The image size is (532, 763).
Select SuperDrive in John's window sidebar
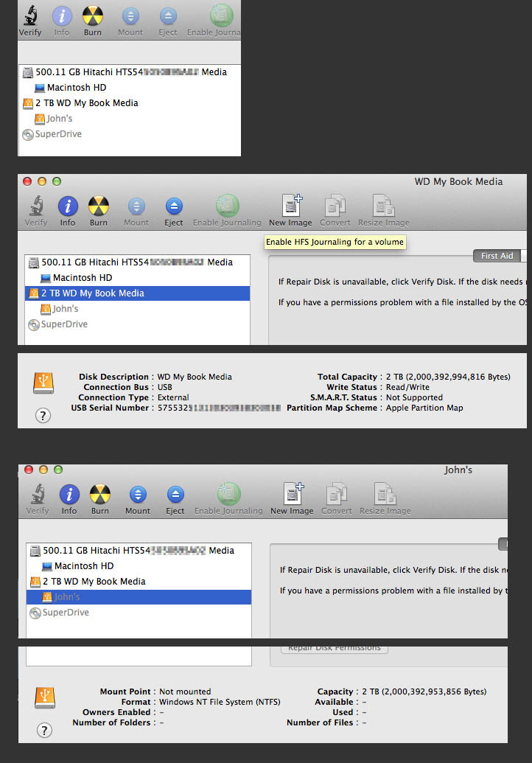139,613
